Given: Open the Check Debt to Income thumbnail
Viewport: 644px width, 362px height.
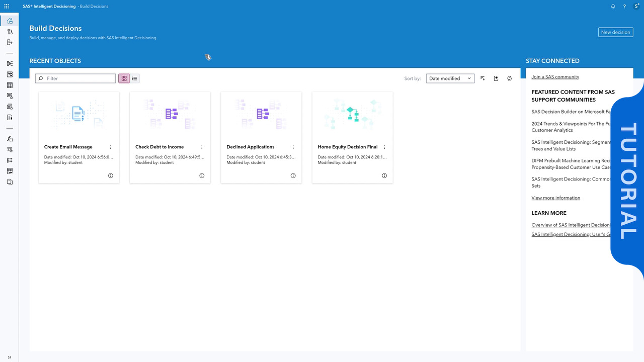Looking at the screenshot, I should 170,114.
